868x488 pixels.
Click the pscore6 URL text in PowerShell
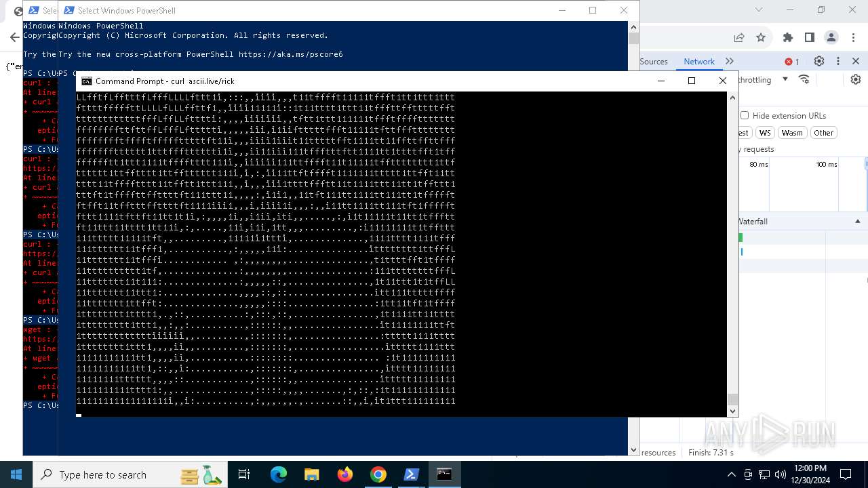point(290,54)
